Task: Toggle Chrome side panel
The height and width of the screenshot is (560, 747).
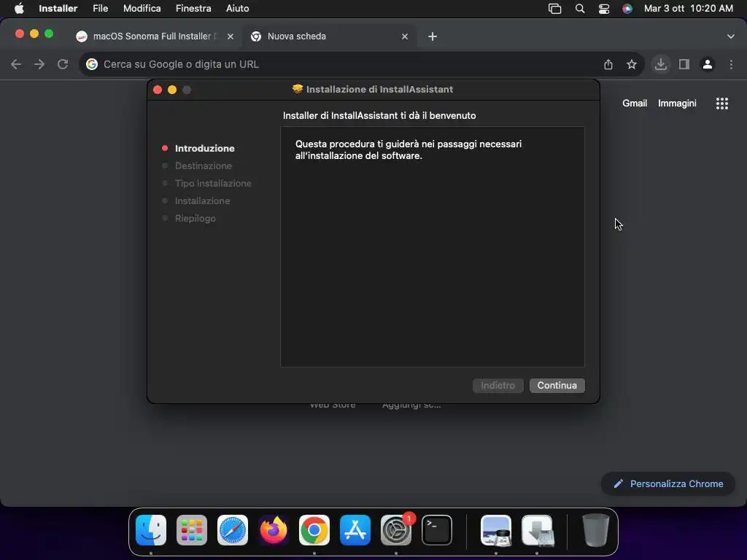Action: (x=684, y=64)
